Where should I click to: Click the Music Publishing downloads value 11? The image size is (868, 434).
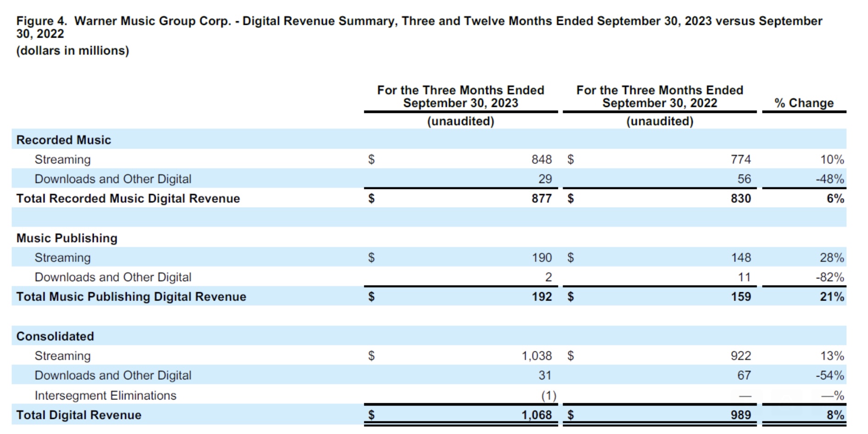pos(744,277)
